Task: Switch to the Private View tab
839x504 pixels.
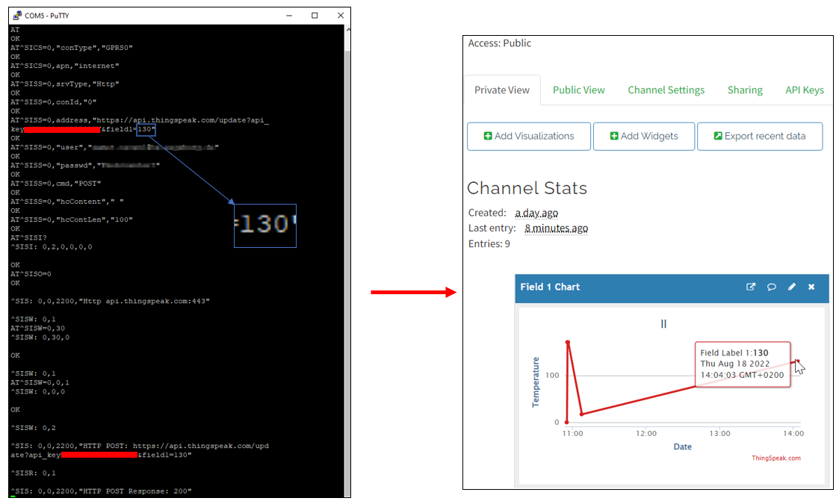Action: click(502, 90)
